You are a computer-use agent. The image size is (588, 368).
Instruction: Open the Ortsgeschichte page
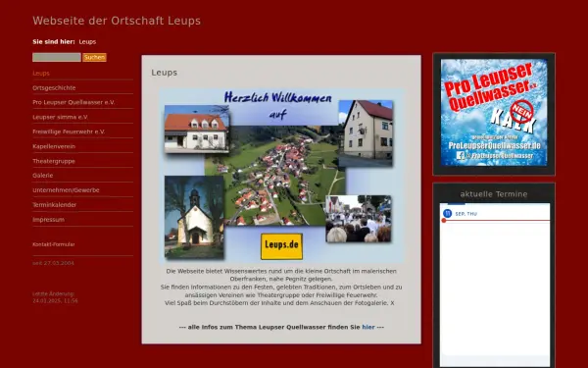pos(54,88)
